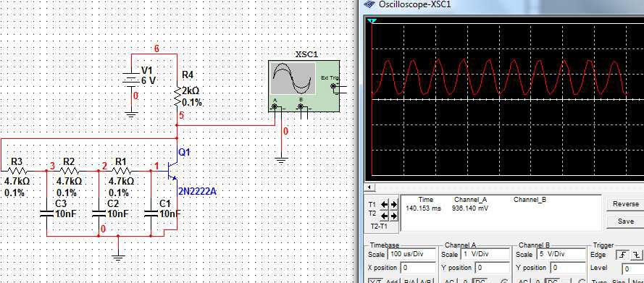The image size is (644, 283).
Task: Click the 140.153 ms time readout
Action: pyautogui.click(x=423, y=208)
